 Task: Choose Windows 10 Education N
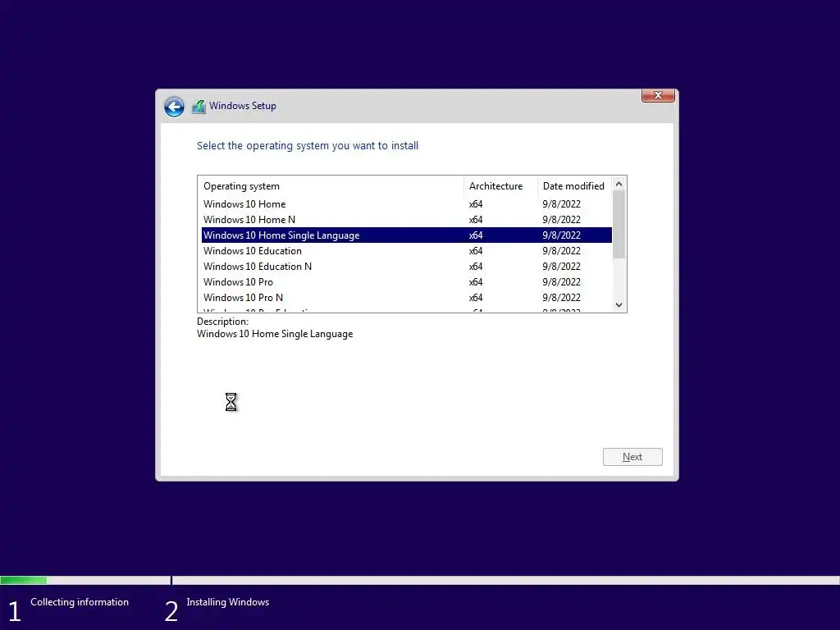coord(407,267)
